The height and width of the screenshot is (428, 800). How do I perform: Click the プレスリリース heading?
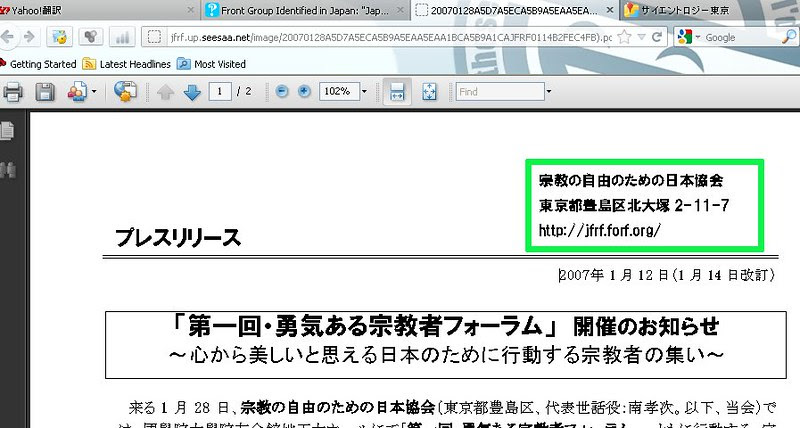click(178, 238)
